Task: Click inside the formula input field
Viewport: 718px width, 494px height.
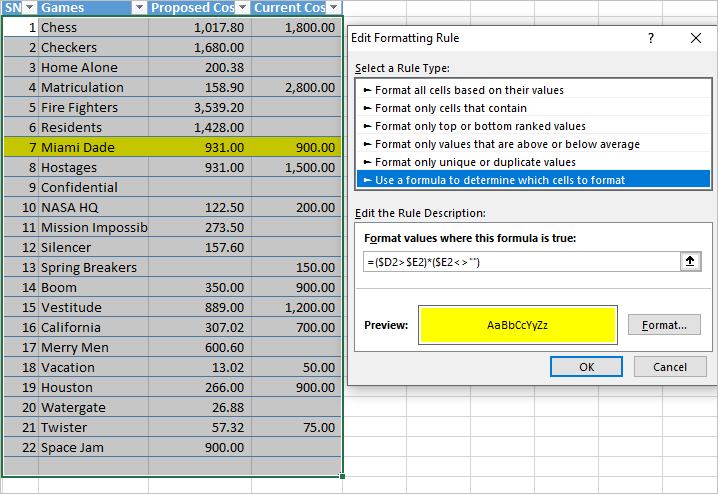Action: pos(522,262)
